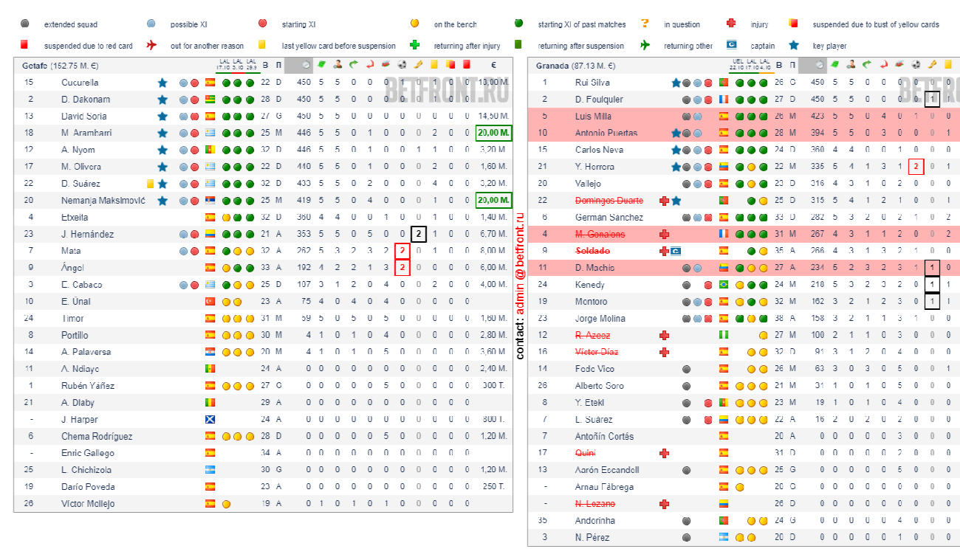Screen dimensions: 960x560
Task: Click M. Arambarri's highlighted 20,00 M. value
Action: (493, 133)
